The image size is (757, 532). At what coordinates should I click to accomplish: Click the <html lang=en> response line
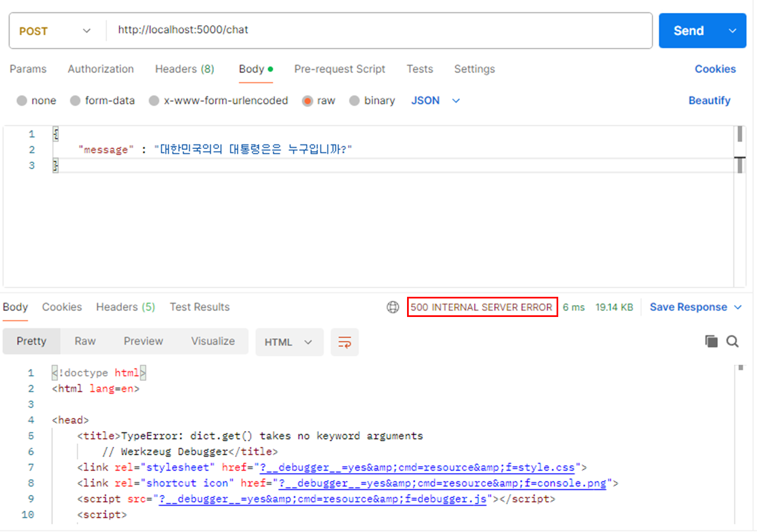[96, 389]
